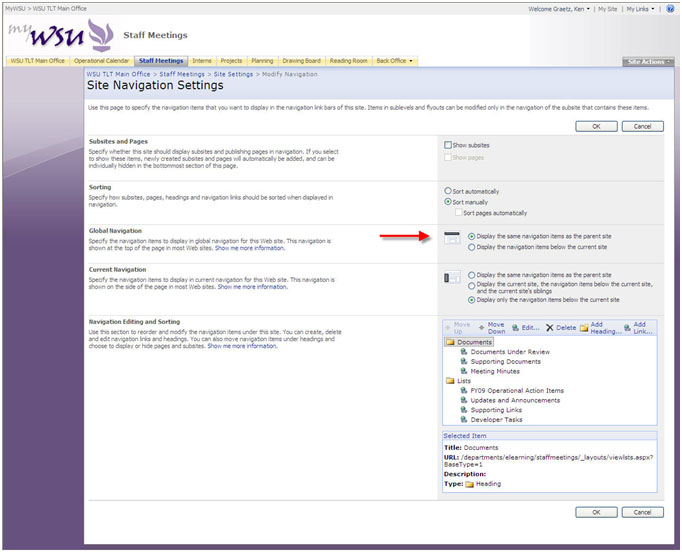
Task: Click Site Settings breadcrumb link
Action: (x=233, y=74)
